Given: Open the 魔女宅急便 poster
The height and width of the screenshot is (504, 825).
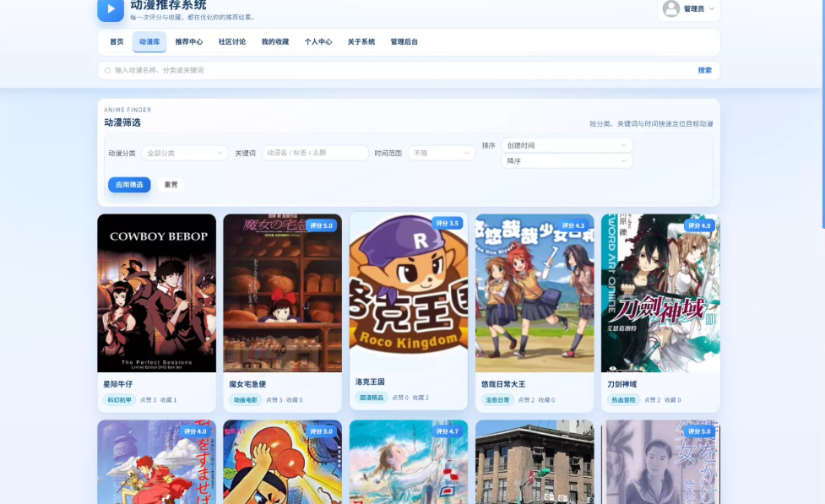Looking at the screenshot, I should 283,293.
